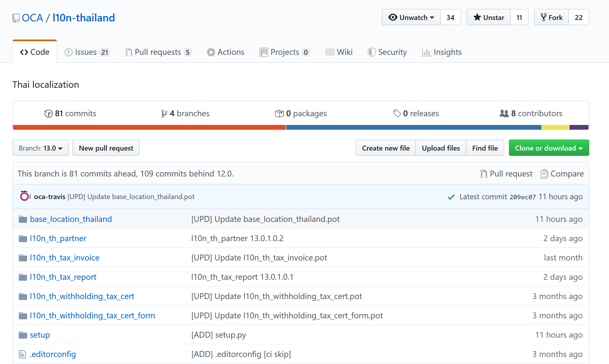Expand the Clone or download menu
The width and height of the screenshot is (609, 364).
coord(549,148)
